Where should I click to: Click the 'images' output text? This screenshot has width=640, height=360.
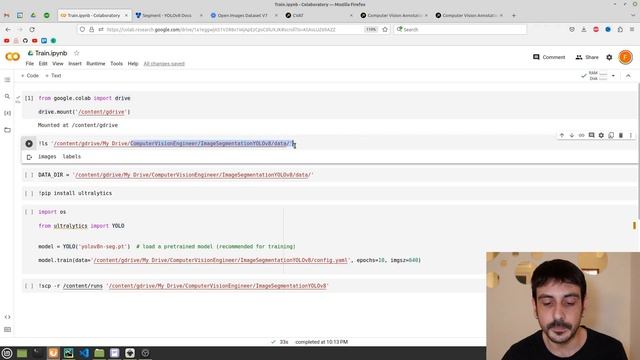click(47, 157)
